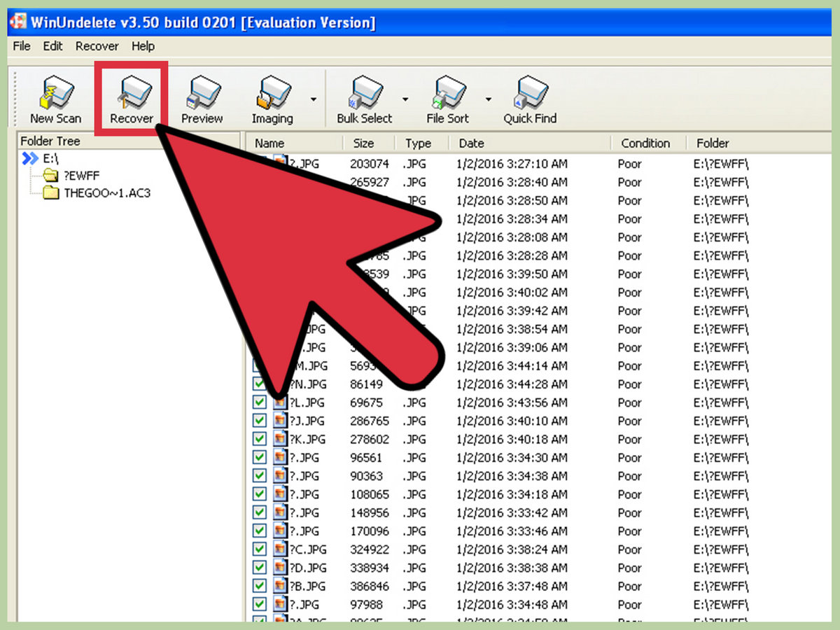Click the Folder Tree panel header

[x=129, y=141]
